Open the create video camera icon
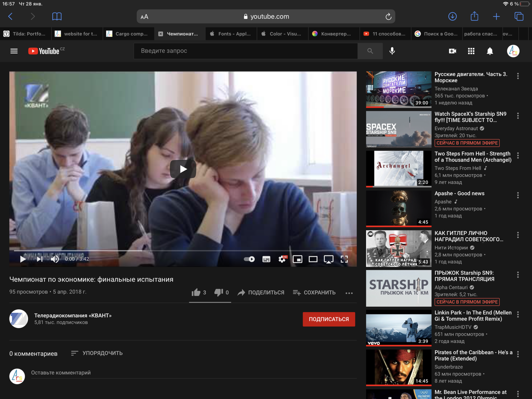Viewport: 532px width, 399px height. [453, 51]
